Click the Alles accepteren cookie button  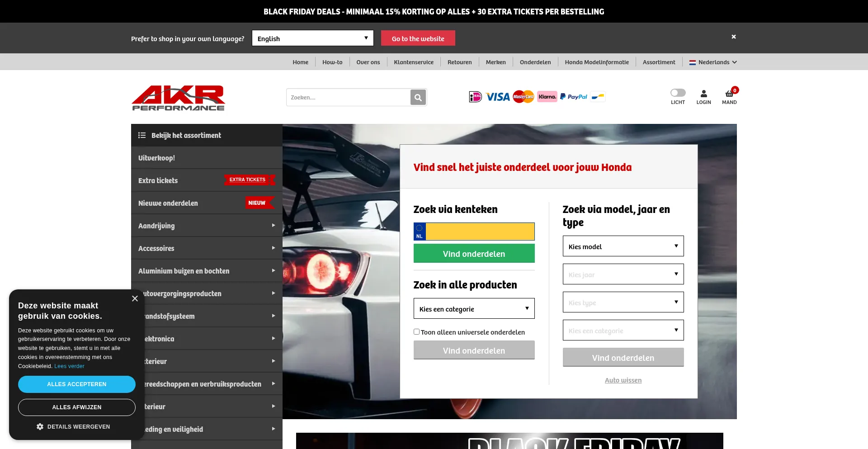77,384
